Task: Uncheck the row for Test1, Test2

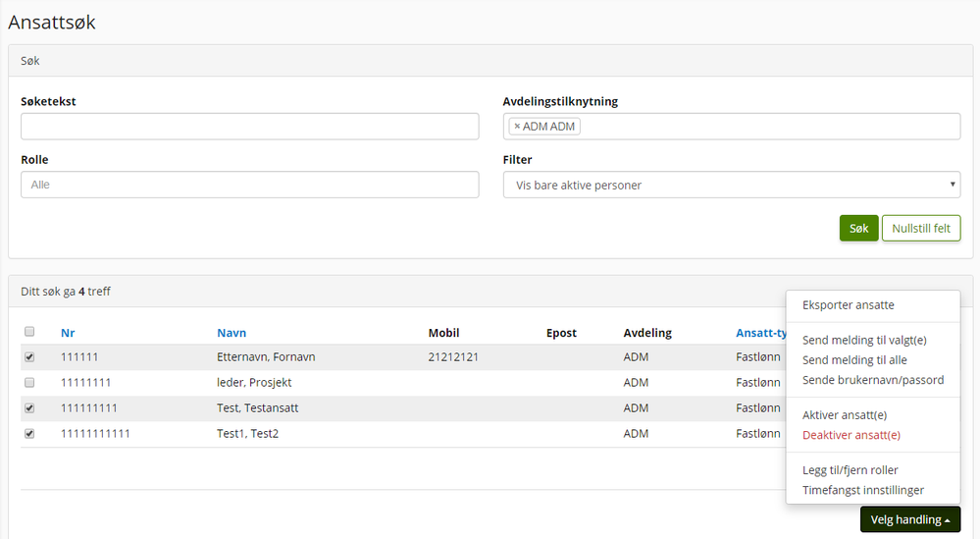Action: point(29,434)
